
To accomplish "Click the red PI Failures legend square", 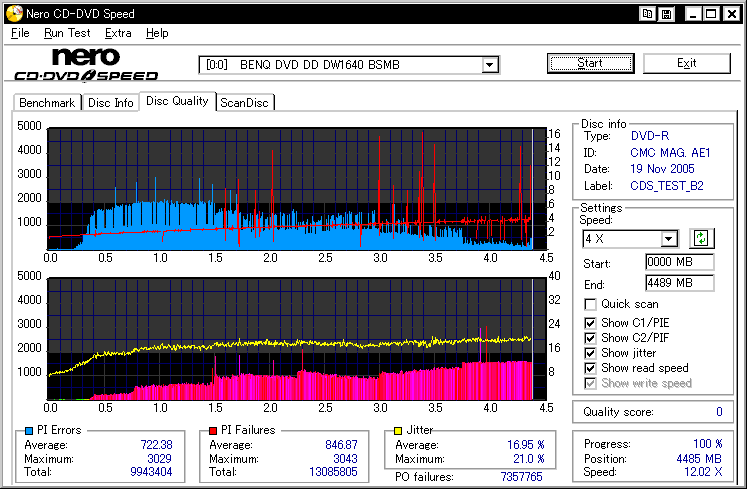I will 213,431.
